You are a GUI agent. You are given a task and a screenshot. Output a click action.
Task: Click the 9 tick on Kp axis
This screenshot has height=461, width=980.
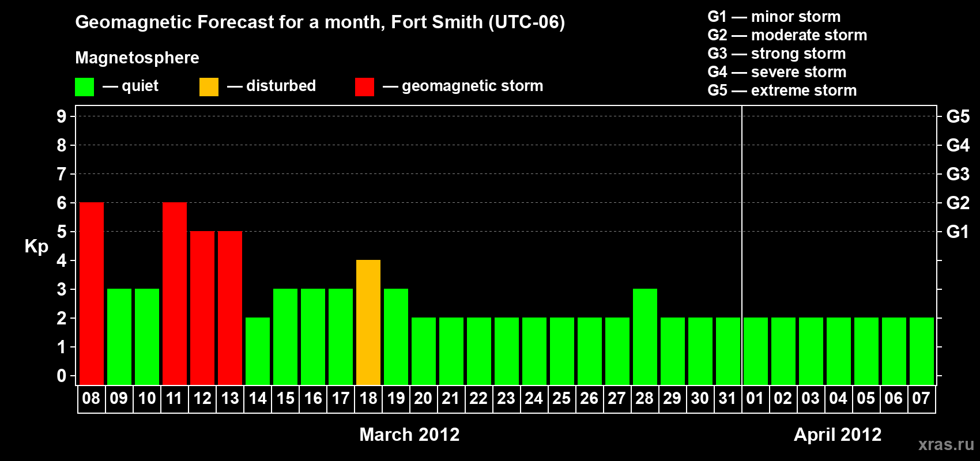pyautogui.click(x=62, y=116)
